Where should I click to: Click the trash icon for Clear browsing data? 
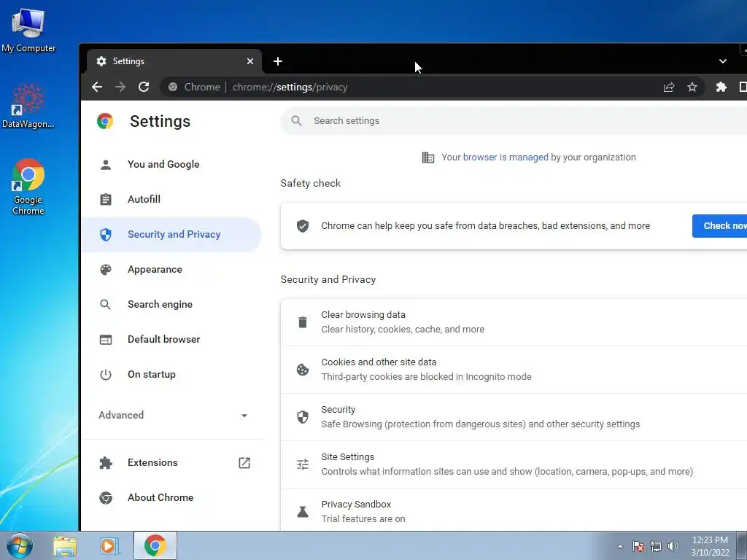[x=303, y=322]
